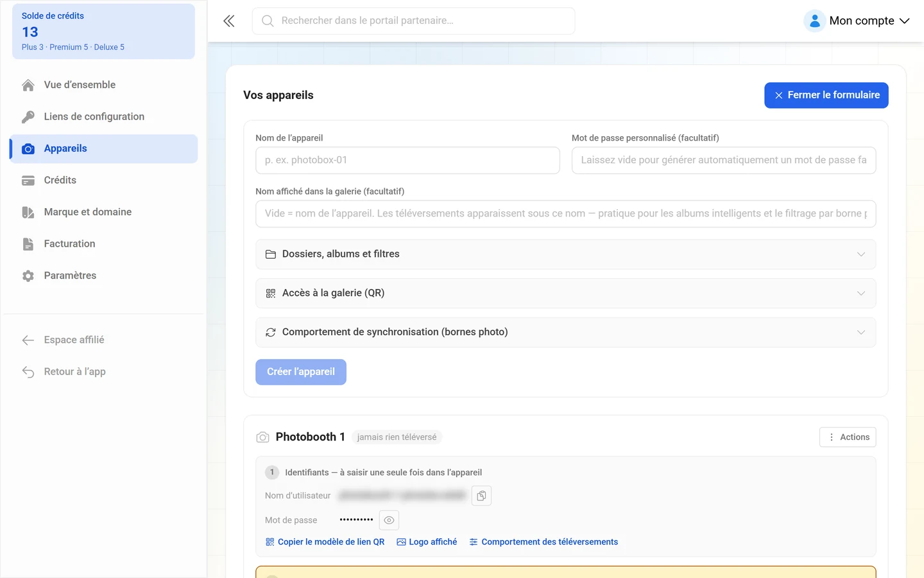Click the gear icon for Paramètres
Screen dimensions: 924x578
28,276
